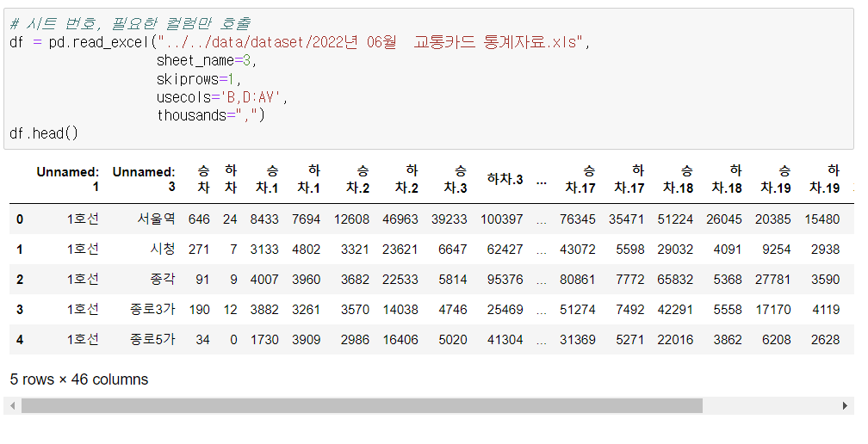Screen dimensions: 868x444
Task: Click the 종로3가 station cell
Action: point(152,310)
